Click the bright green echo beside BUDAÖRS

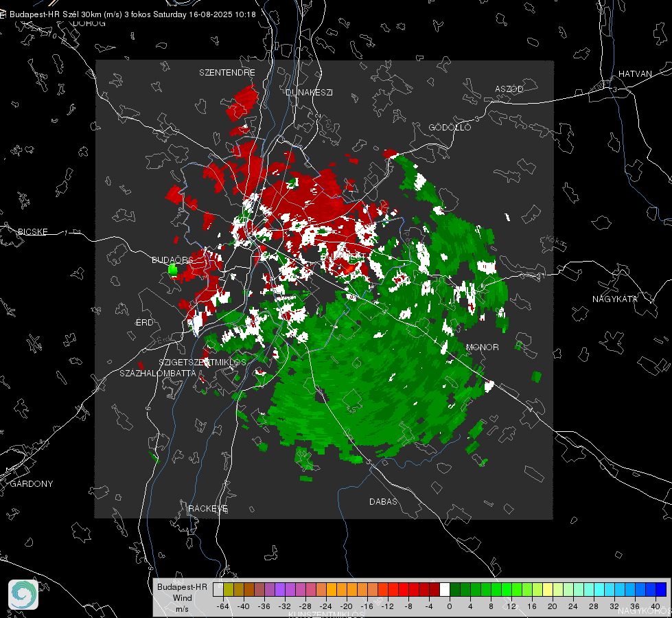click(x=173, y=270)
